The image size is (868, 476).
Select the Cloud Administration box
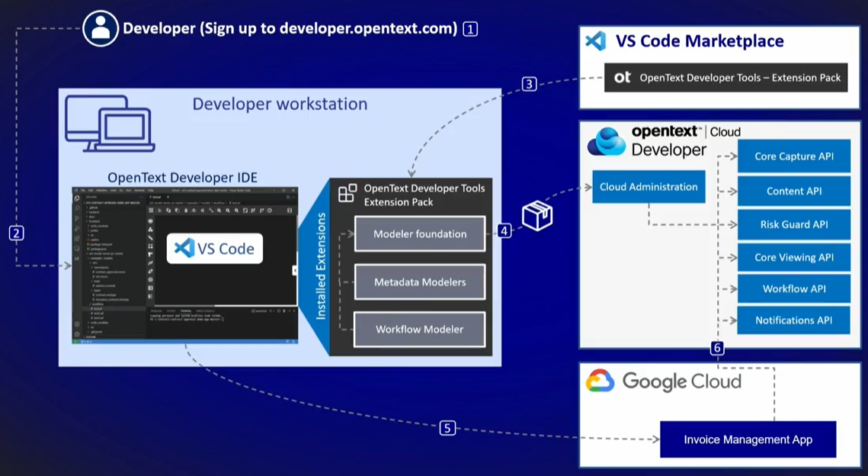pos(649,187)
